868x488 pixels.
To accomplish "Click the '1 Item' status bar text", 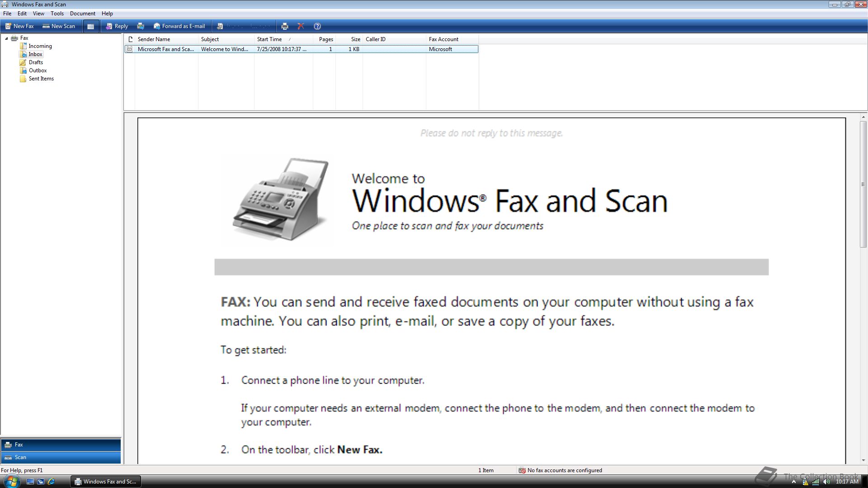I will tap(486, 470).
